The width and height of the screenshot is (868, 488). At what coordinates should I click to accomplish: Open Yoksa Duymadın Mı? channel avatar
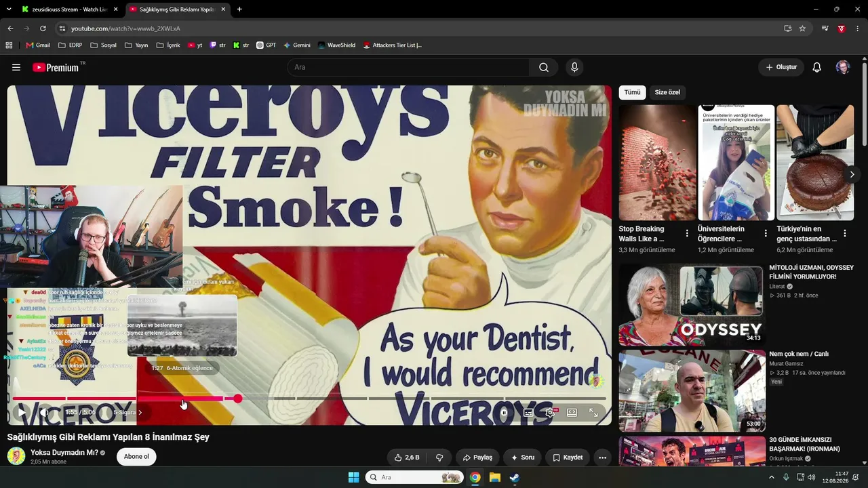point(16,456)
